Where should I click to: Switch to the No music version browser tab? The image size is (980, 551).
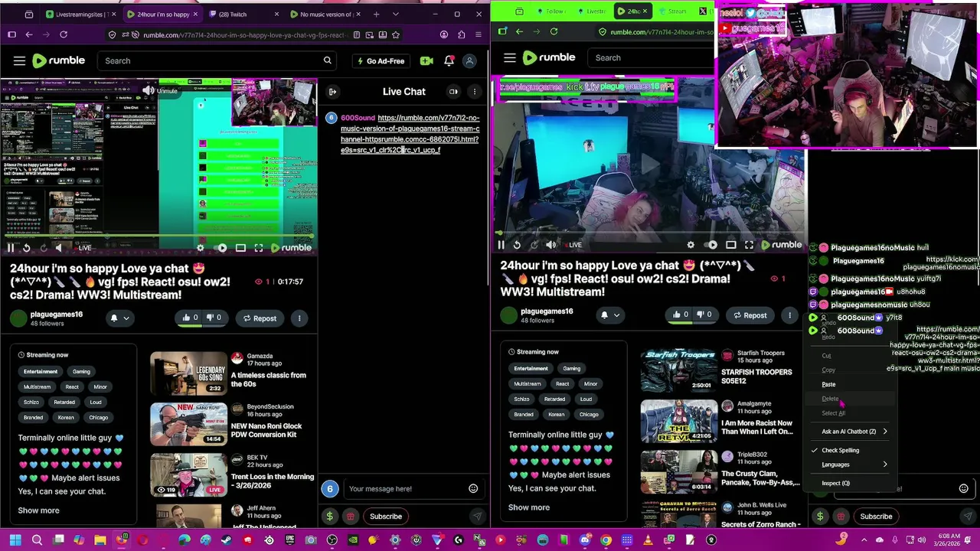tap(325, 14)
